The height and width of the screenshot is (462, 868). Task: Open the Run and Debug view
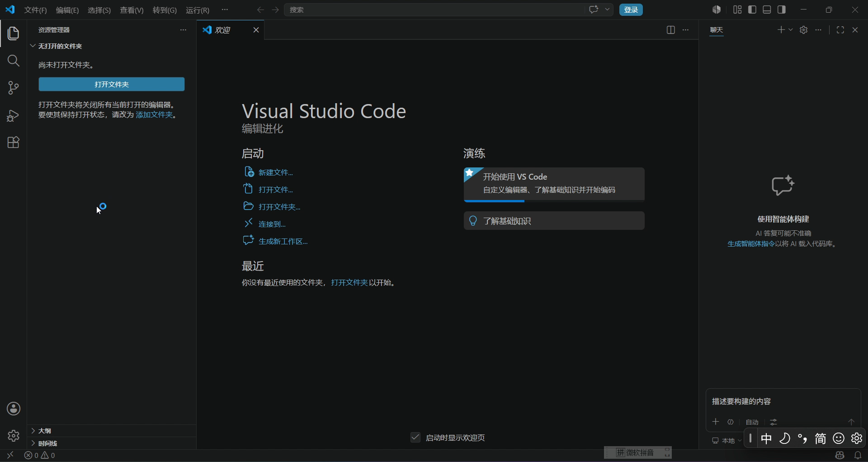click(13, 115)
